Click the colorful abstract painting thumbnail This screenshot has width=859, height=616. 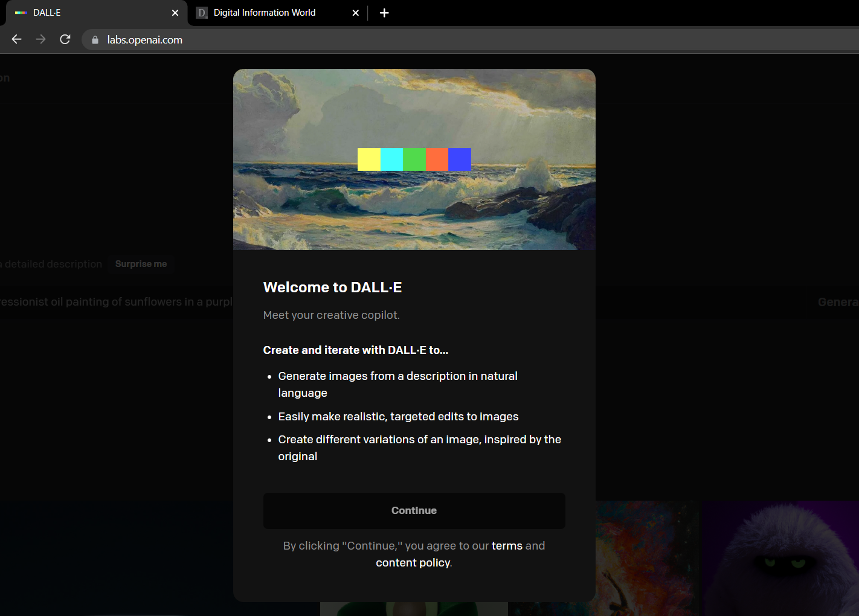[x=648, y=558]
